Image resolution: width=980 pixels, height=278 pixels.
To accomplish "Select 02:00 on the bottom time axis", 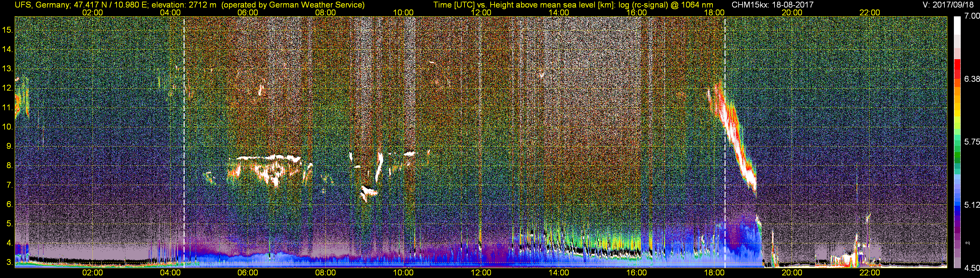I will coord(92,273).
